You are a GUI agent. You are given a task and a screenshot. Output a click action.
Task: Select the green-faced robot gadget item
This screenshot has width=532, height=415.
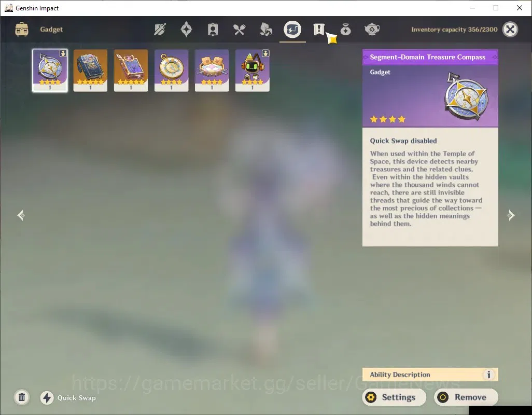pos(253,71)
